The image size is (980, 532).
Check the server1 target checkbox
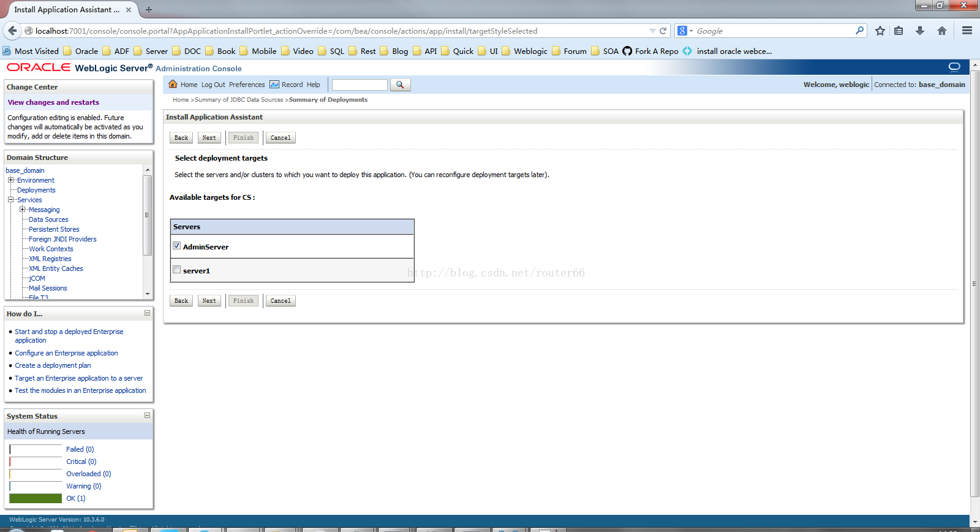176,270
